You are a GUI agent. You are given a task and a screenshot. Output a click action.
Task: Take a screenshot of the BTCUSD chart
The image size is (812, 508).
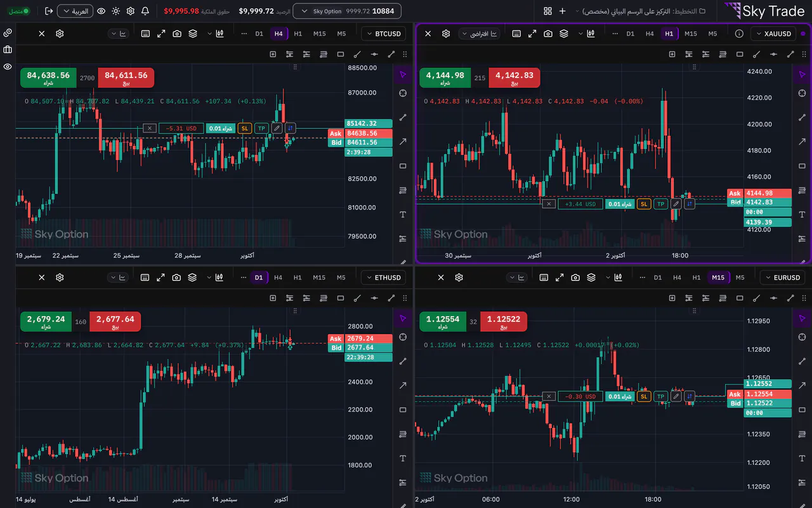click(177, 34)
